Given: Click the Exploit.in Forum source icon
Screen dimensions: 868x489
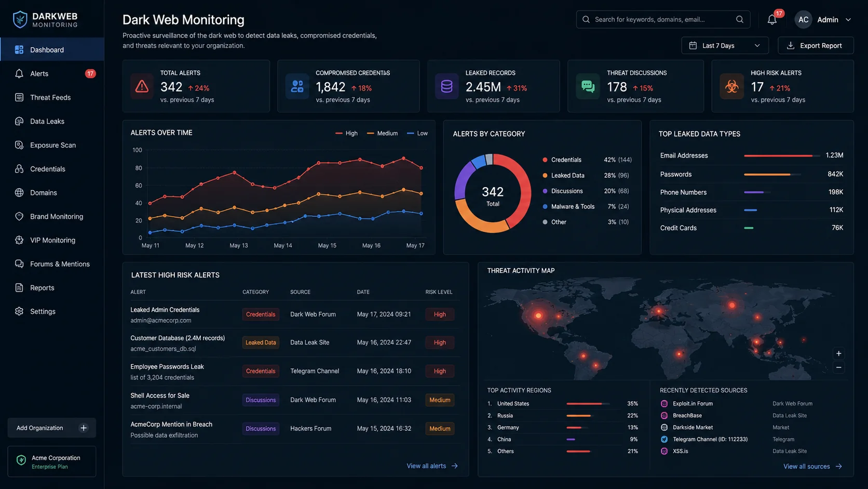Looking at the screenshot, I should pyautogui.click(x=664, y=404).
